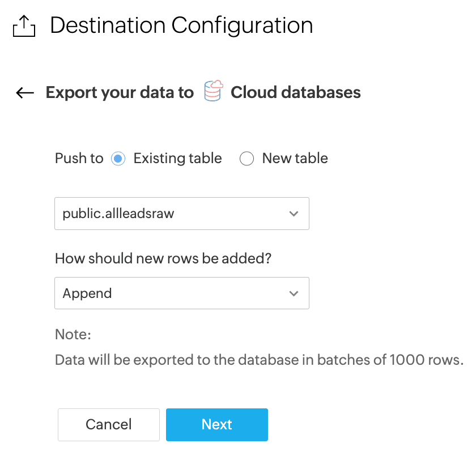The height and width of the screenshot is (452, 476).
Task: Click the chevron arrow in the Append dropdown
Action: coord(294,293)
